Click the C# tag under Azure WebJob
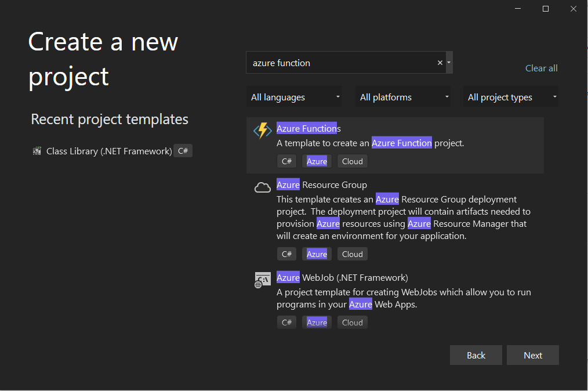Image resolution: width=588 pixels, height=391 pixels. pos(287,323)
